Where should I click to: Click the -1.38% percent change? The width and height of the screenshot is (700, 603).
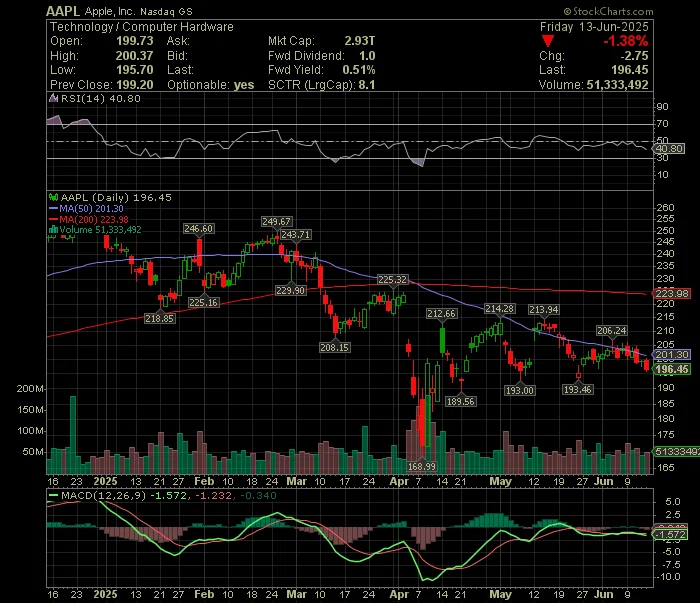(625, 41)
